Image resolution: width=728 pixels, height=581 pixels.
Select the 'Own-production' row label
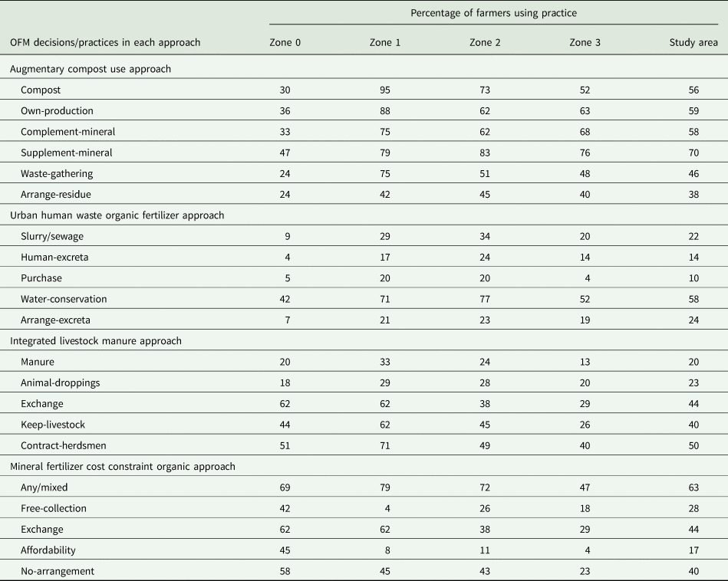coord(58,110)
